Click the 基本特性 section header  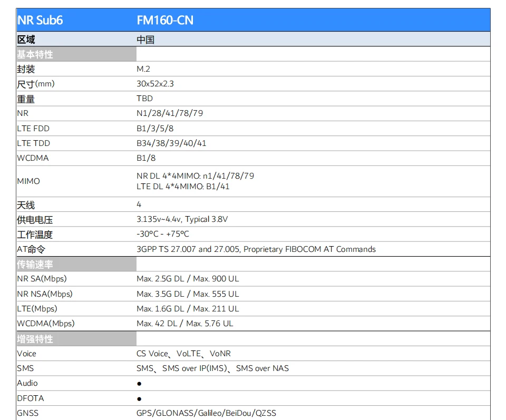coord(35,54)
